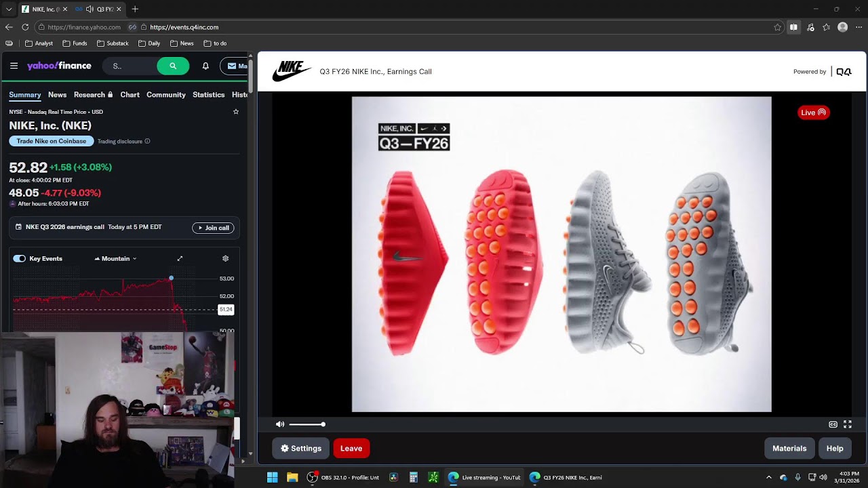
Task: Close the Q3 FY26 browser tab
Action: (x=119, y=9)
